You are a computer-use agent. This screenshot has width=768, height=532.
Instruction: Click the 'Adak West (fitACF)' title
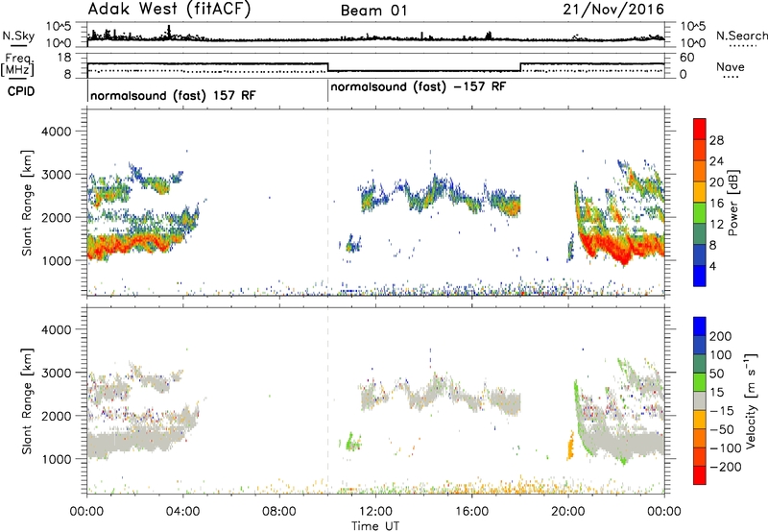pos(169,10)
